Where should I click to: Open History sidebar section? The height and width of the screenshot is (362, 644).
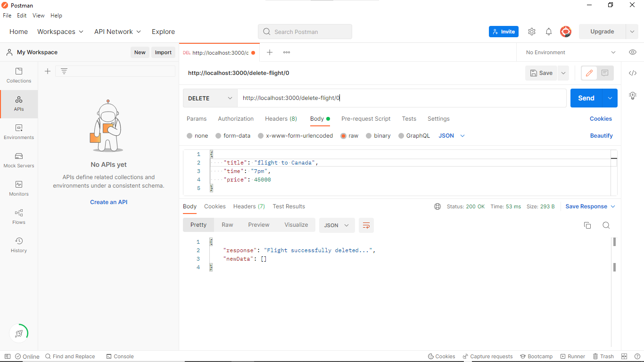coord(19,246)
